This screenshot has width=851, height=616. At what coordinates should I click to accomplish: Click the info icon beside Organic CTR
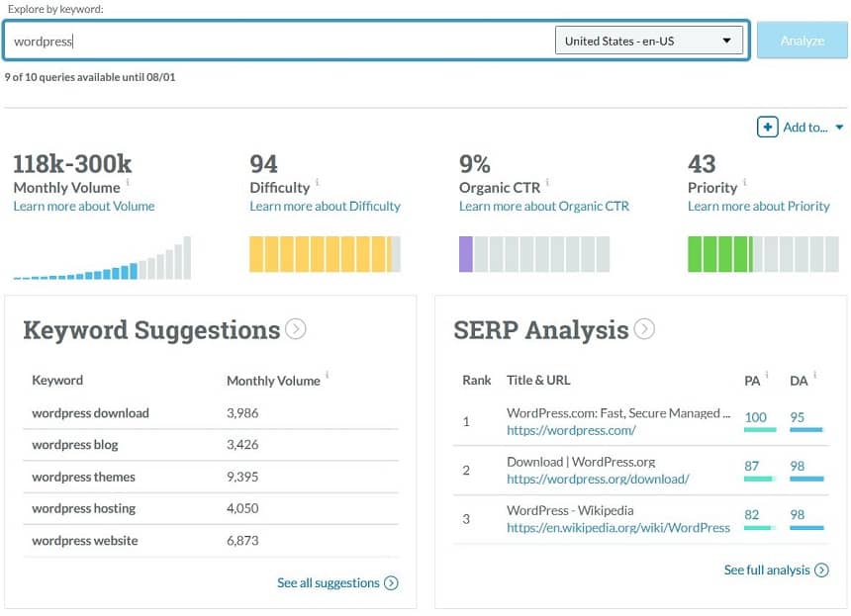547,182
